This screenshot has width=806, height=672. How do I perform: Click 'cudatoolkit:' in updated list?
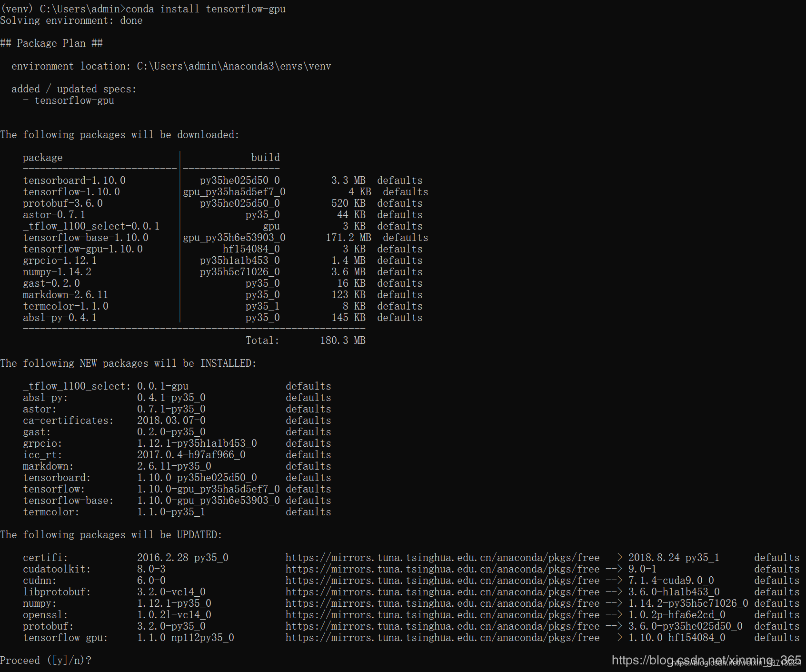coord(57,569)
